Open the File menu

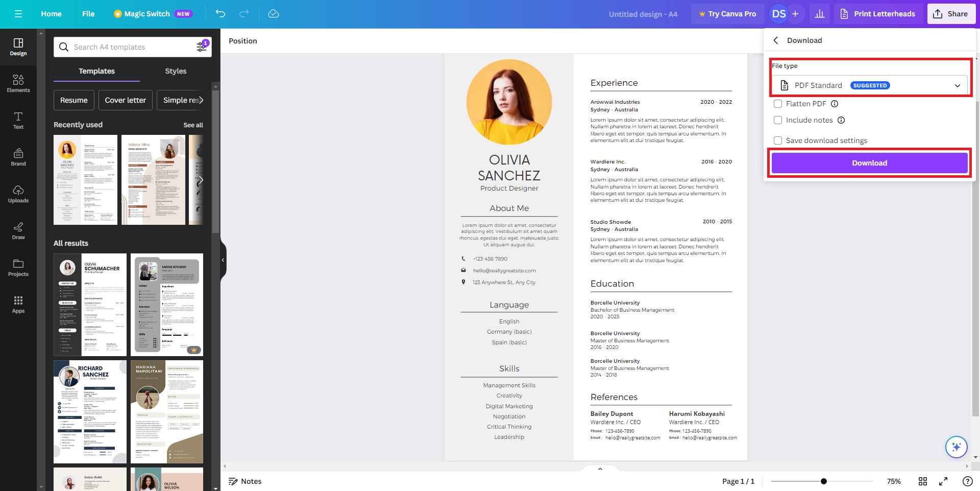(x=88, y=14)
